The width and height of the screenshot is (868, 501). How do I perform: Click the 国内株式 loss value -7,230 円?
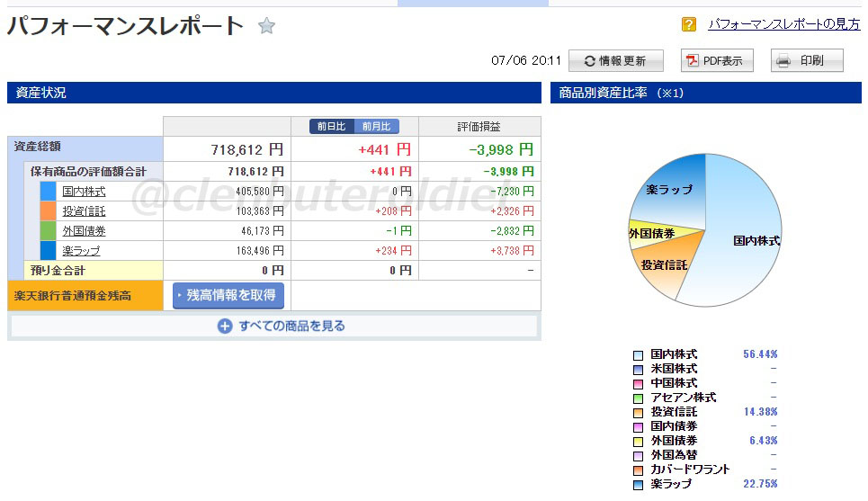[512, 192]
